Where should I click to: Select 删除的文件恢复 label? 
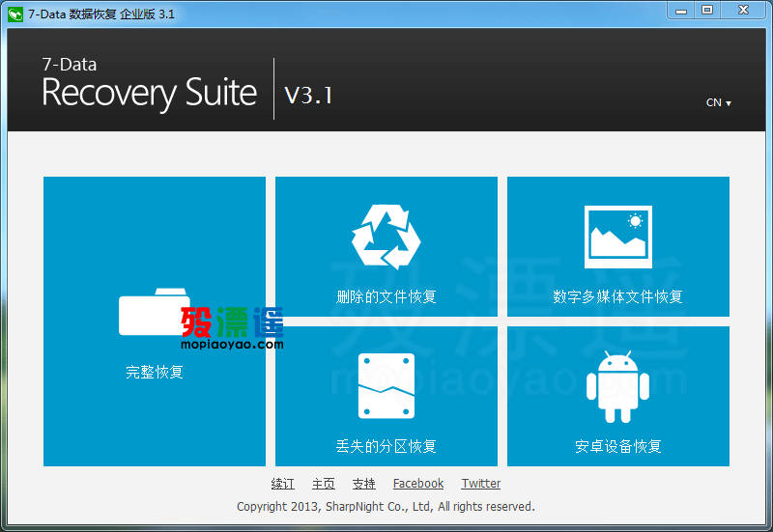(x=386, y=296)
